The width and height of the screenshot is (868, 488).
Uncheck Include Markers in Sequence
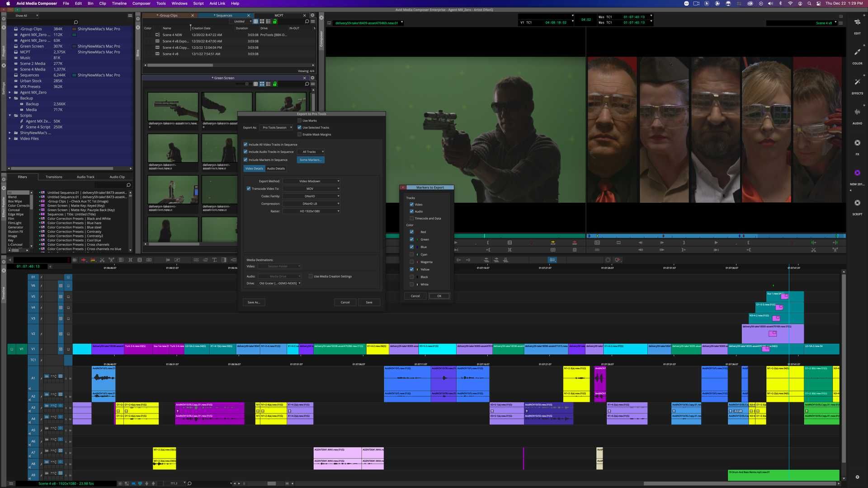pyautogui.click(x=246, y=160)
